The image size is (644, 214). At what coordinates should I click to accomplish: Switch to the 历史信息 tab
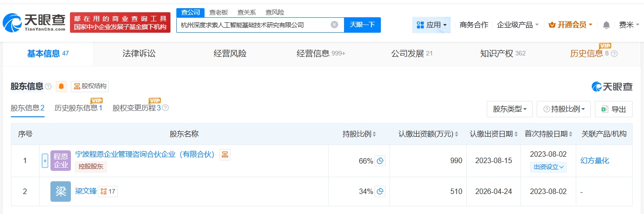[x=589, y=54]
